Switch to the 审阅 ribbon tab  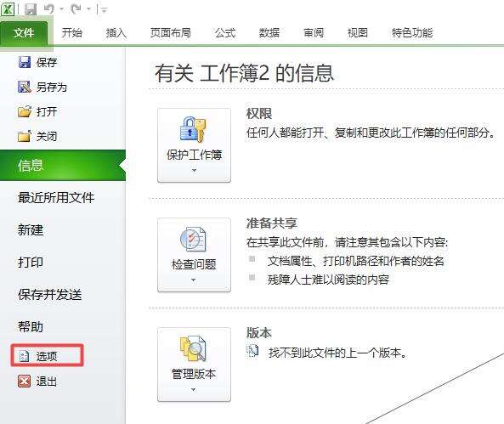pos(314,33)
